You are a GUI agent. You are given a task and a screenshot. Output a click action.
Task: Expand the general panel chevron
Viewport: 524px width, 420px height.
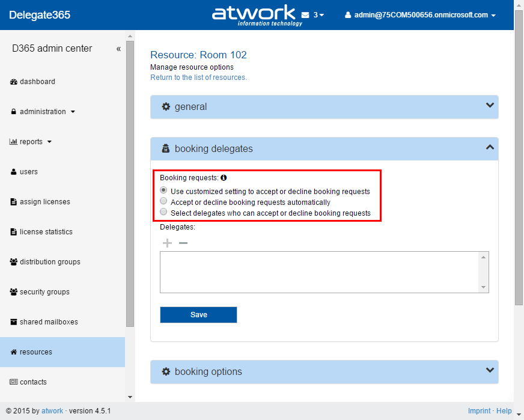tap(490, 105)
